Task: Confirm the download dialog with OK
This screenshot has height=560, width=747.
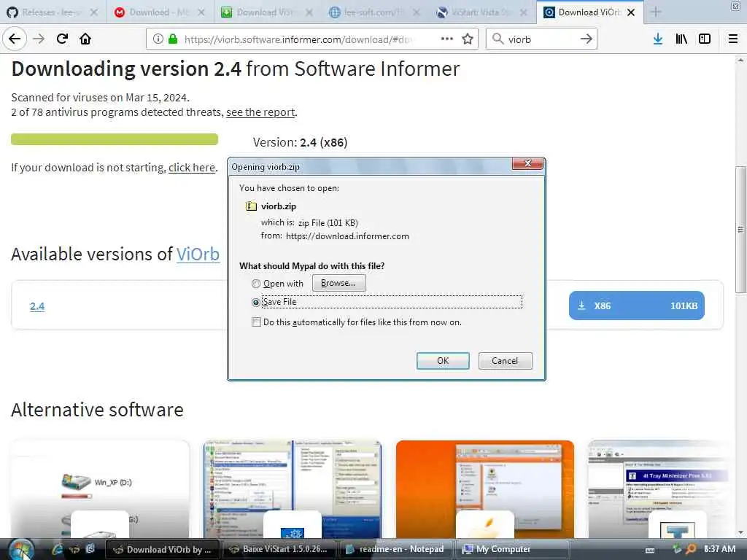Action: (x=443, y=361)
